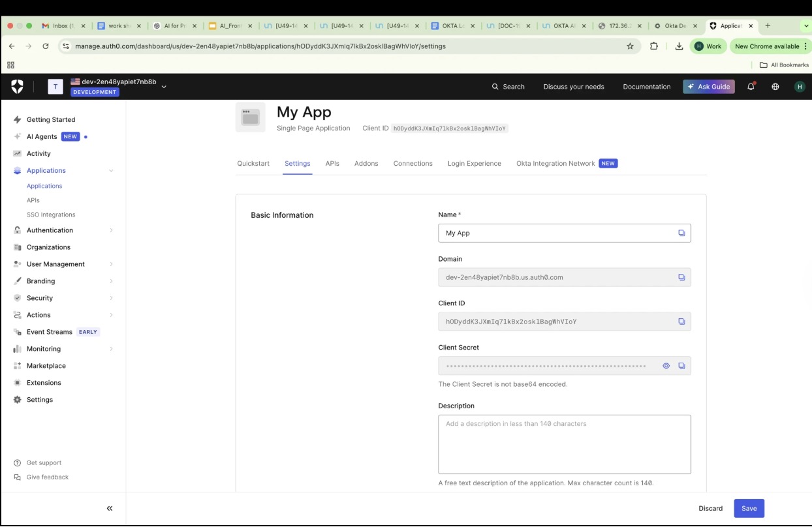Image resolution: width=812 pixels, height=527 pixels.
Task: Open notifications via the bell icon
Action: point(751,86)
